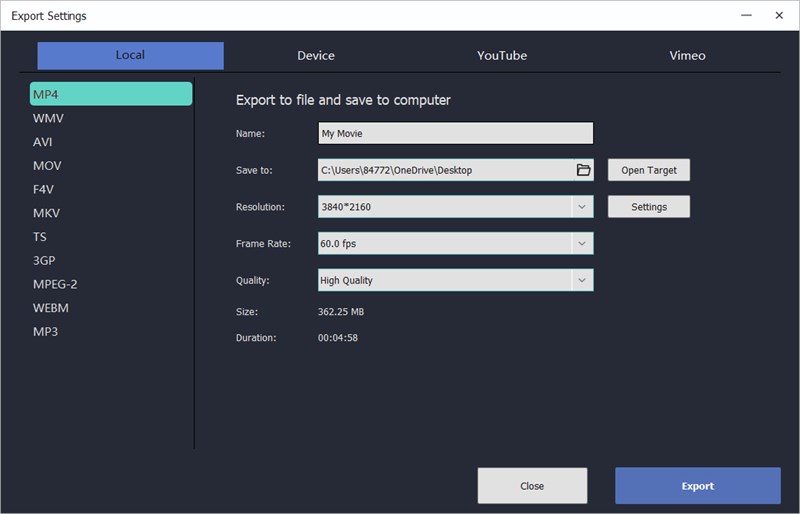Viewport: 800px width, 514px height.
Task: Open resolution Settings button
Action: click(648, 207)
